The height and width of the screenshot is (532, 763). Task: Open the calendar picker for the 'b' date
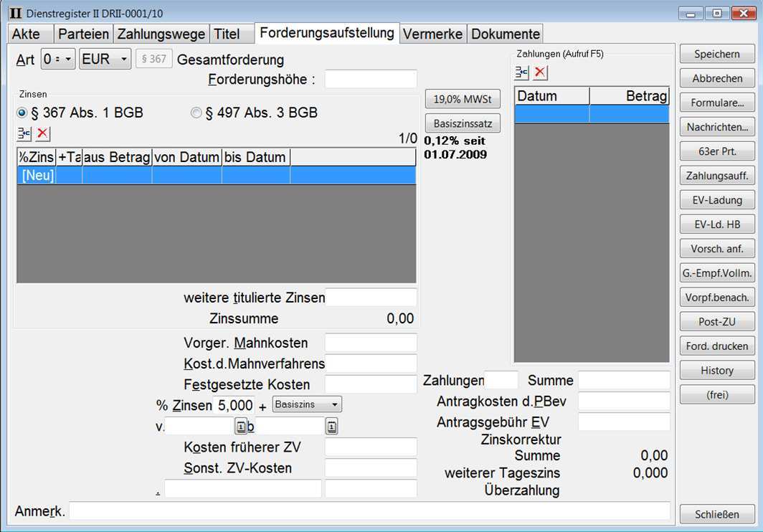[331, 427]
